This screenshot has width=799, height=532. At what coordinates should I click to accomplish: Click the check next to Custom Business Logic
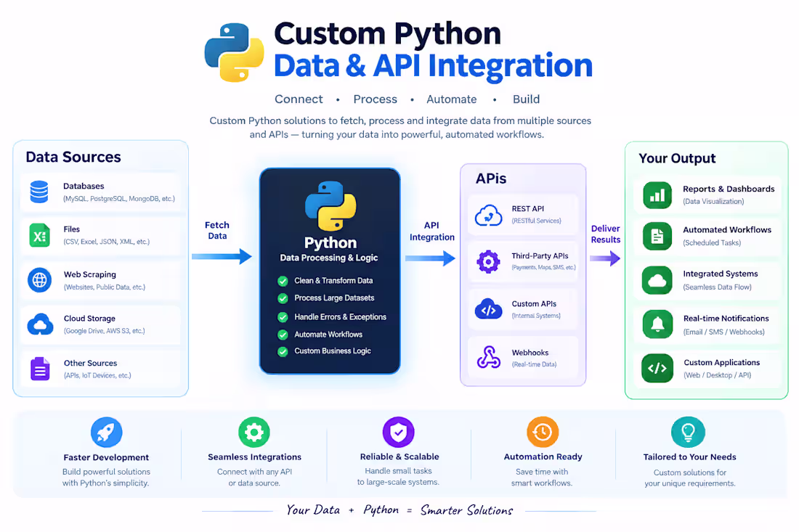283,351
